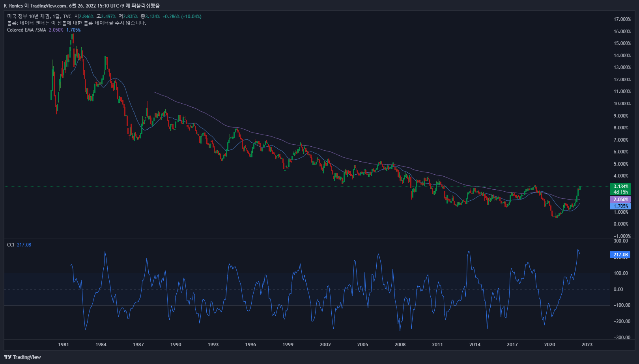Viewport: 639px width, 364px height.
Task: Click the 2005 label on the time axis
Action: coord(363,345)
